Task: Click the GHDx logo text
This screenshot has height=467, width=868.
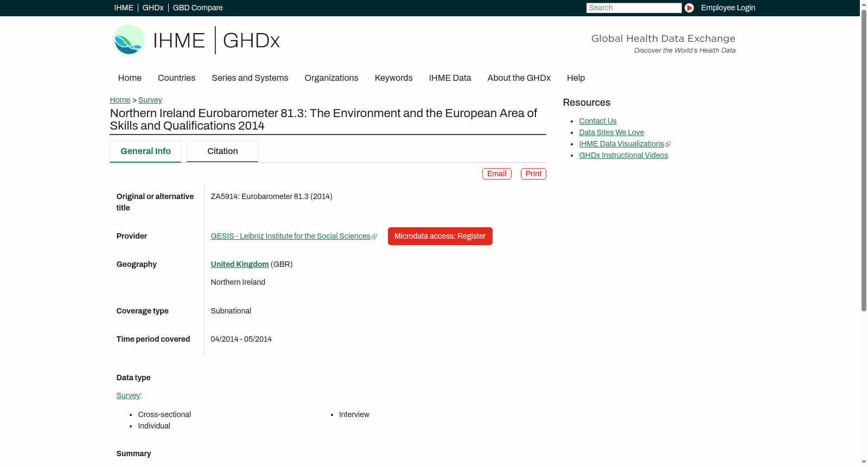Action: pyautogui.click(x=251, y=40)
